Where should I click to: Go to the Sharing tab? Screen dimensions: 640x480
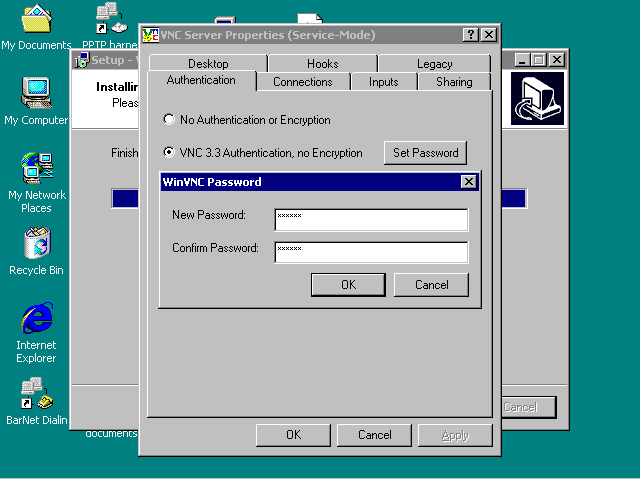coord(454,82)
